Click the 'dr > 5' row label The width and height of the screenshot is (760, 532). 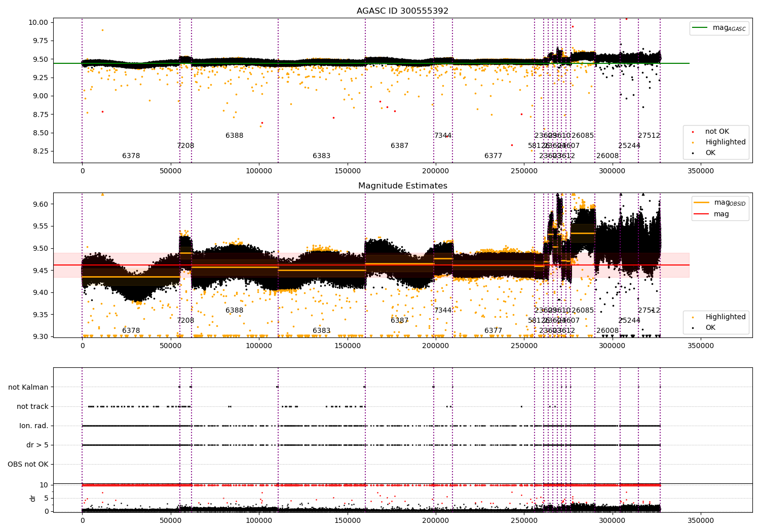point(37,445)
